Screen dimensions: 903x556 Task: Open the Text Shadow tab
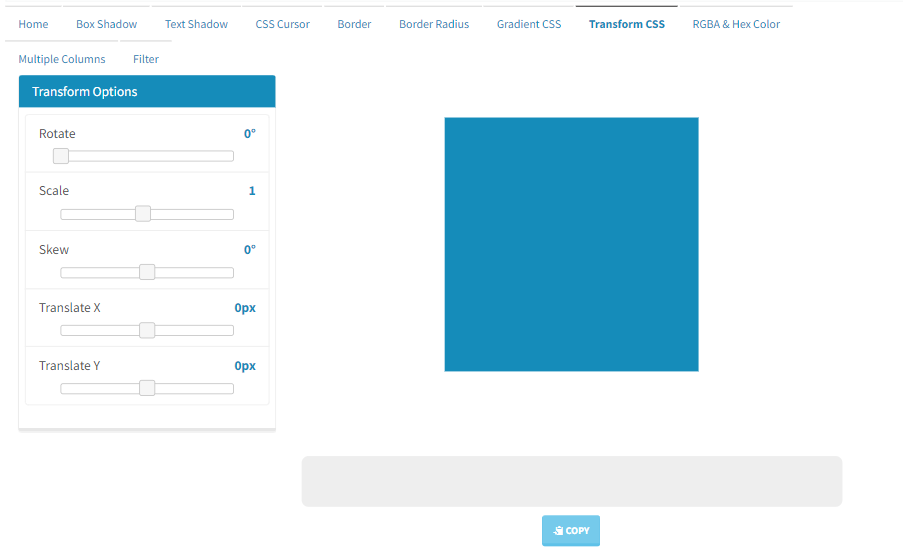pyautogui.click(x=196, y=24)
